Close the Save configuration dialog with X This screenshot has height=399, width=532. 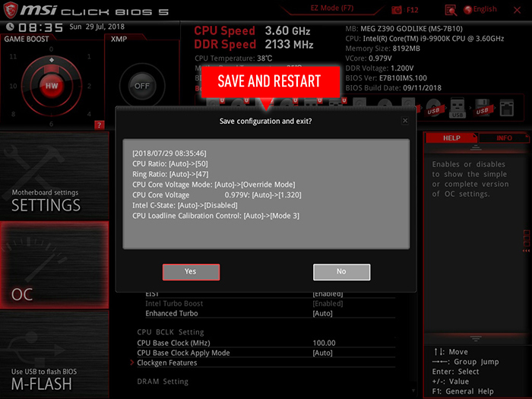[x=405, y=121]
